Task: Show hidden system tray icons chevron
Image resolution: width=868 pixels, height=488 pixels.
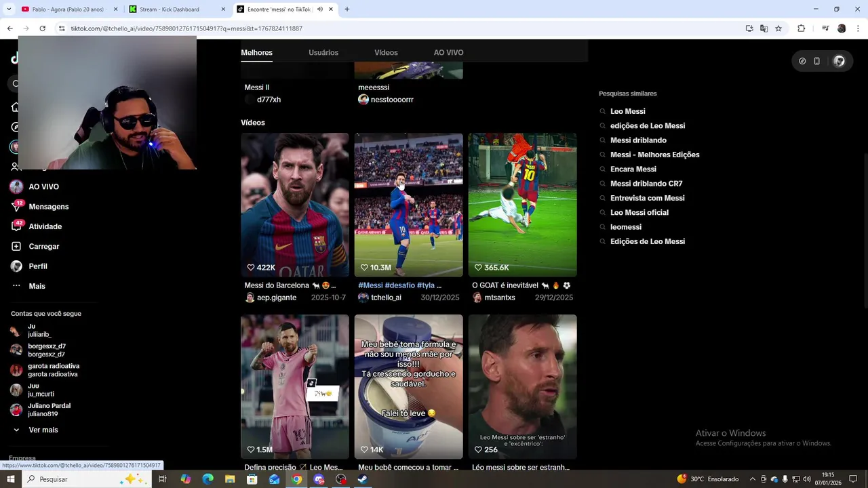Action: (x=752, y=479)
